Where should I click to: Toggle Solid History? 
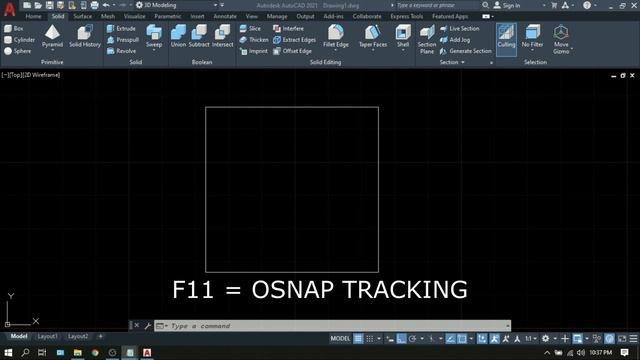(84, 37)
